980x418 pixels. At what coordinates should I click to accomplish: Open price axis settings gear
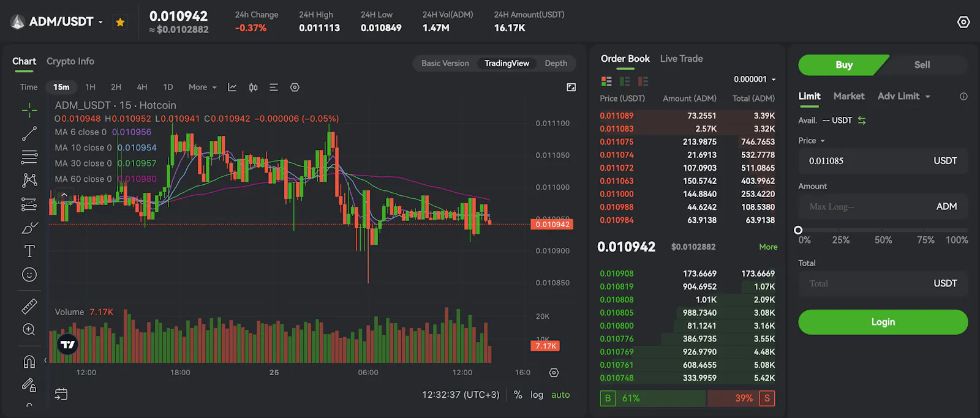(554, 373)
